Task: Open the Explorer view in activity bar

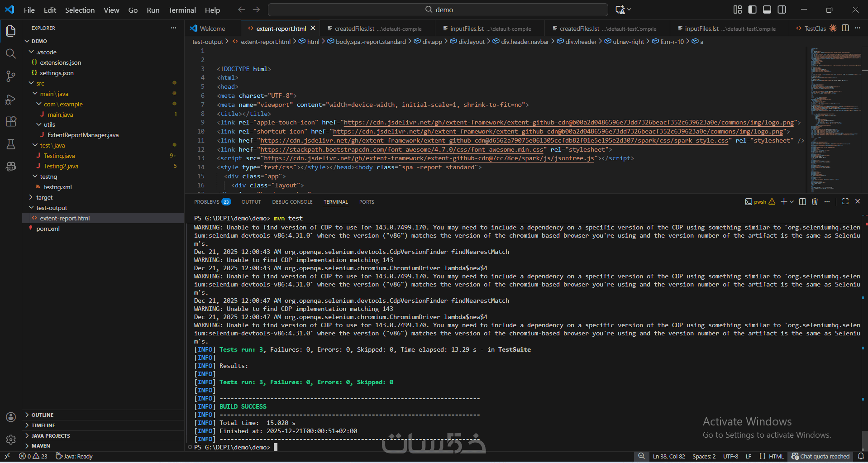Action: [11, 31]
